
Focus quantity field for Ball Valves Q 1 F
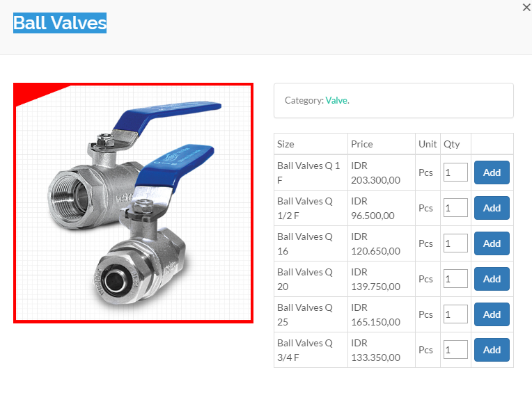pyautogui.click(x=455, y=172)
